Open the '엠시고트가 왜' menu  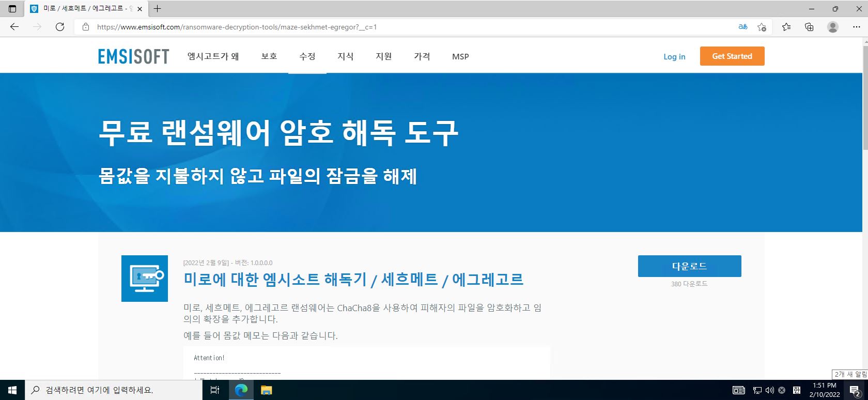(x=213, y=56)
